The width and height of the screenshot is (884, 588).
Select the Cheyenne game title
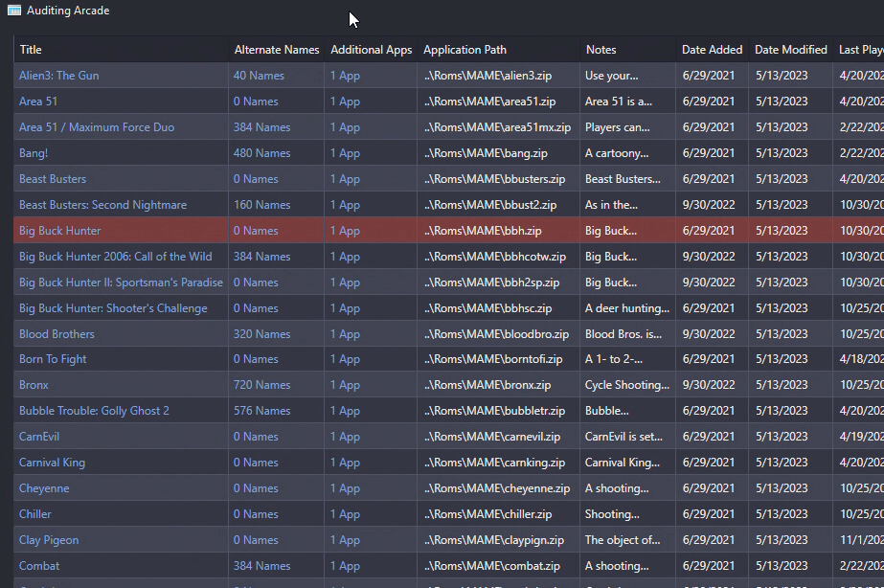pos(45,488)
